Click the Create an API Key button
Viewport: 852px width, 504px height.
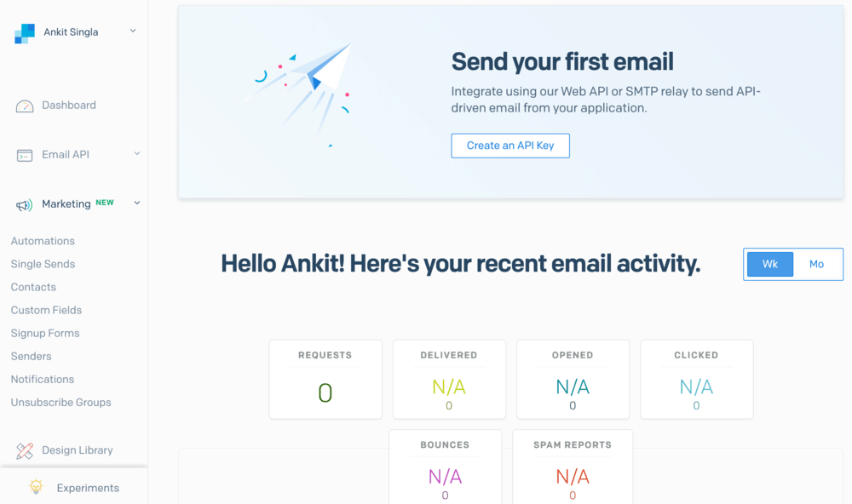(509, 146)
